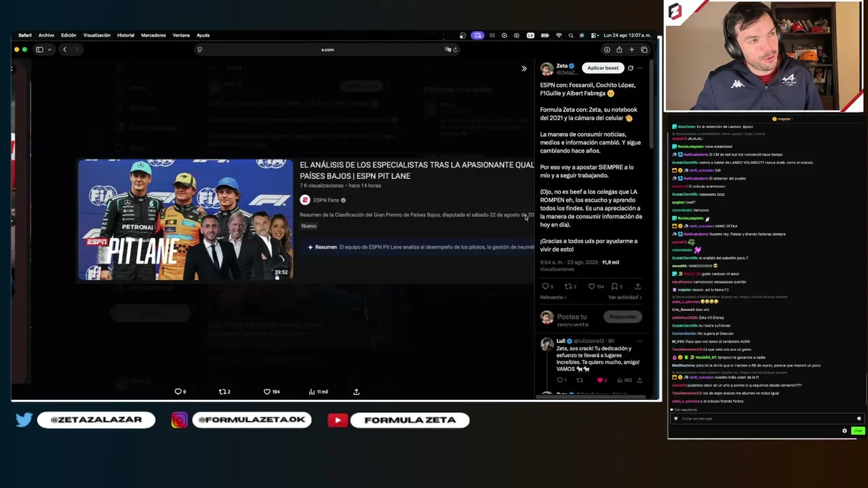
Task: Expand the Safari sidebar dropdown arrow
Action: click(x=49, y=49)
